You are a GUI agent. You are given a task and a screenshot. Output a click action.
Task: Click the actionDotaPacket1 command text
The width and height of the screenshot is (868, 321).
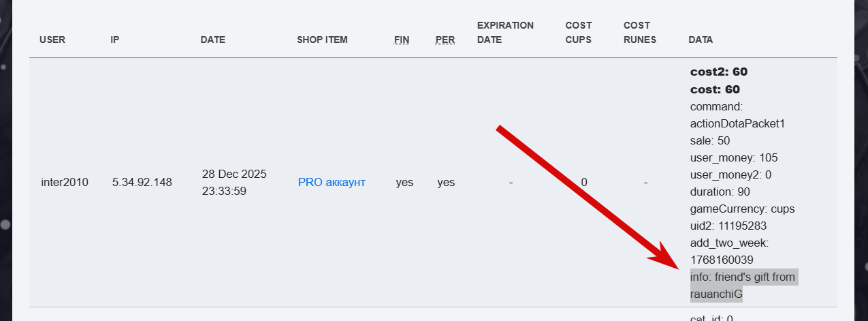tap(738, 123)
